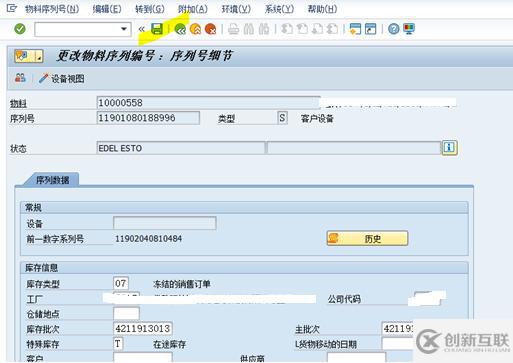This screenshot has width=513, height=363.
Task: Open Help with the question mark icon
Action: pyautogui.click(x=394, y=29)
